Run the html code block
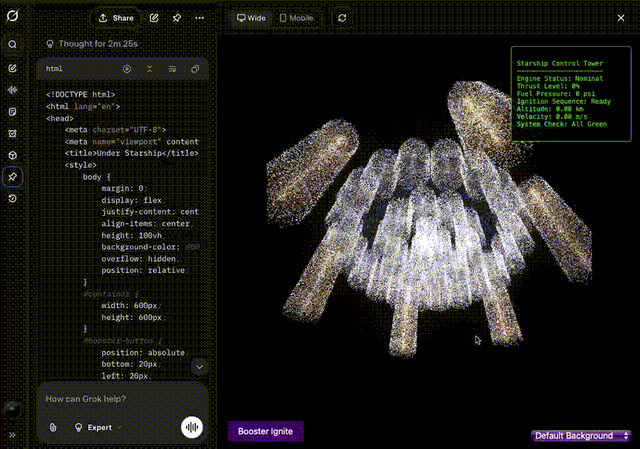This screenshot has width=640, height=449. pos(127,69)
